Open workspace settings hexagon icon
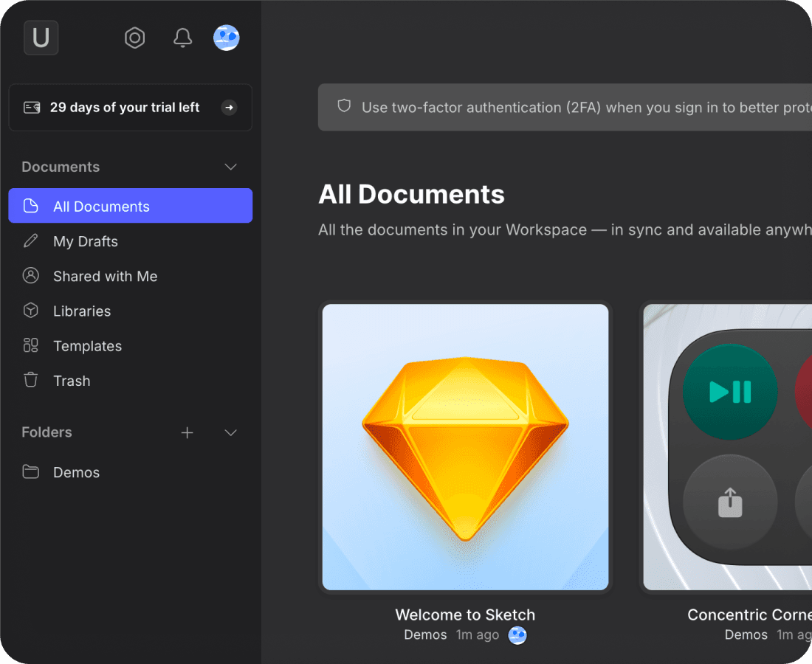This screenshot has height=664, width=812. click(134, 38)
